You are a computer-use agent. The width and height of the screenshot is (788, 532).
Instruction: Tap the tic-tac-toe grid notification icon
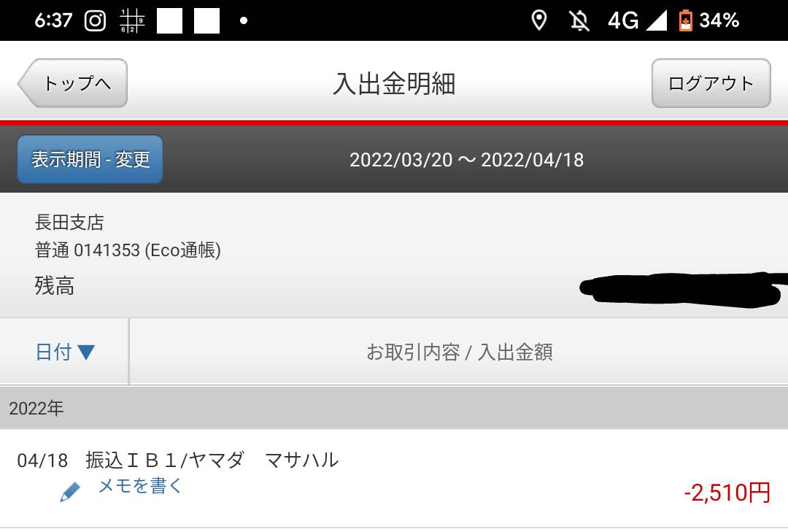point(131,21)
